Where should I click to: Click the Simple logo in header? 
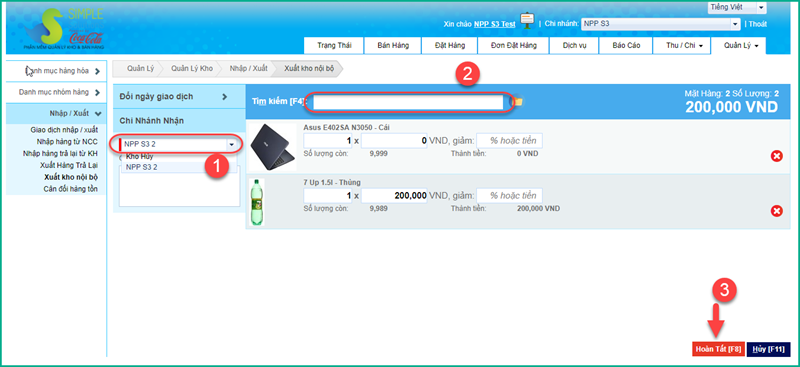(64, 28)
